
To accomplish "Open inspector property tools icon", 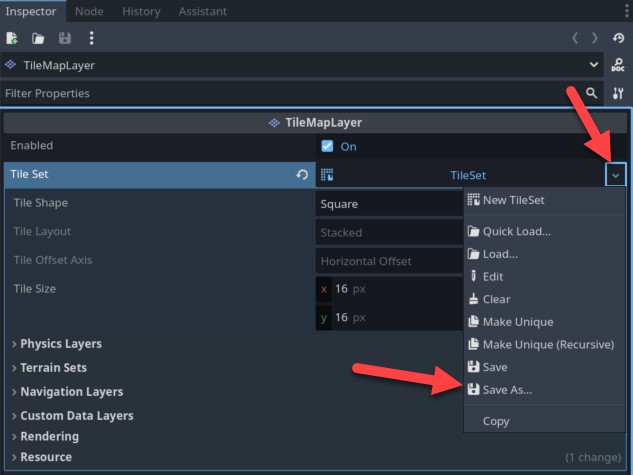I will 618,93.
